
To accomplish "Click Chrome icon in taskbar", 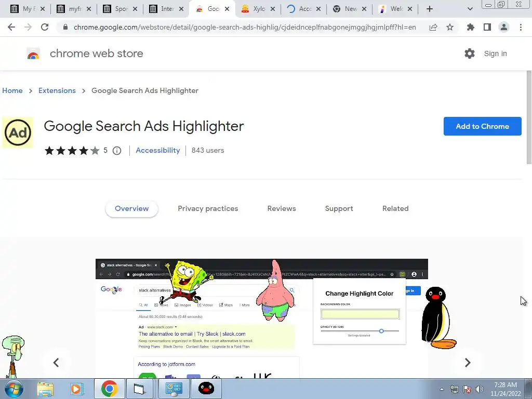I will tap(109, 389).
